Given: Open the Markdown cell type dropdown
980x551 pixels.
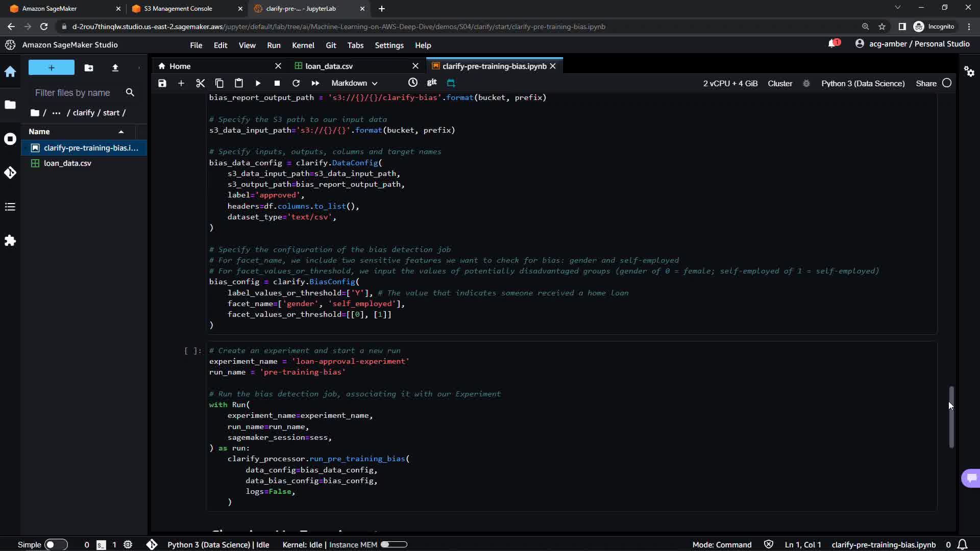Looking at the screenshot, I should (x=354, y=83).
